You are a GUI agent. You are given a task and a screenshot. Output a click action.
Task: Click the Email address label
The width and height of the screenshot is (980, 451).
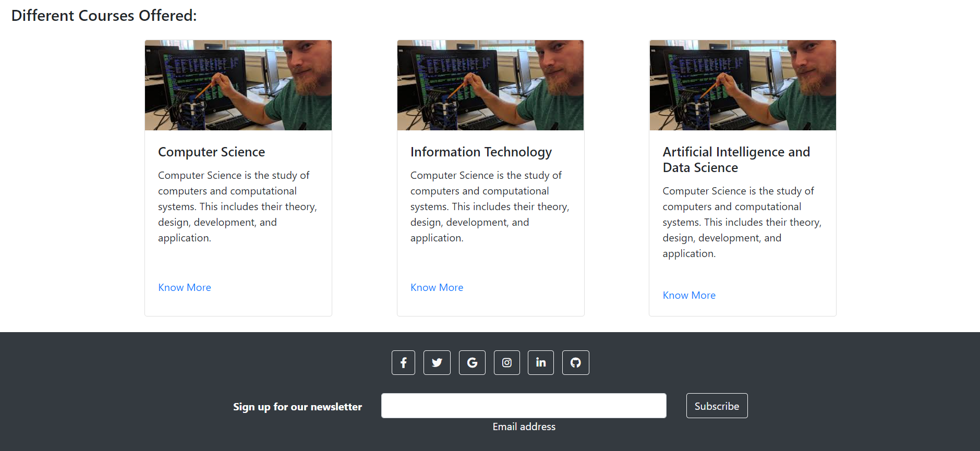point(524,426)
